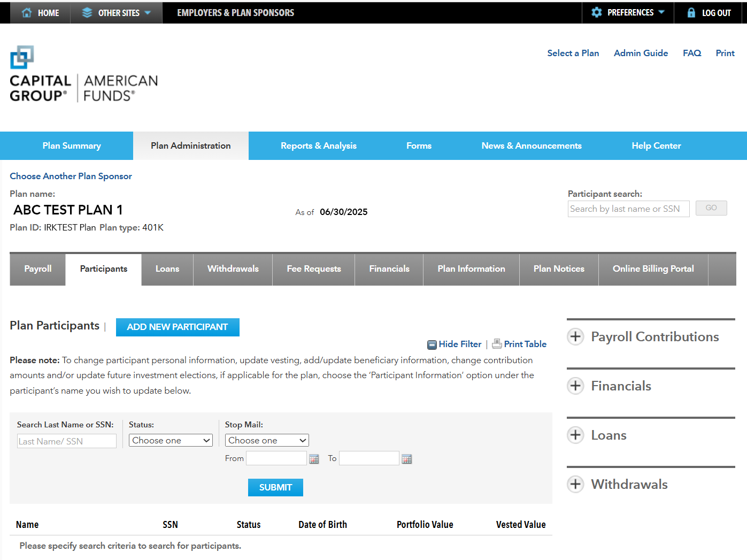Click the Capital Group American Funds logo
The height and width of the screenshot is (560, 747).
(x=83, y=74)
